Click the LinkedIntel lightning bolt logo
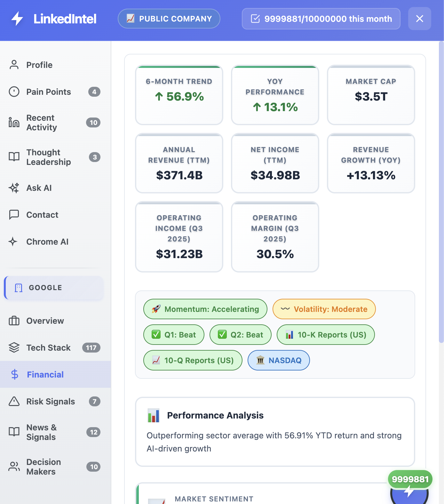444x504 pixels. click(x=17, y=19)
